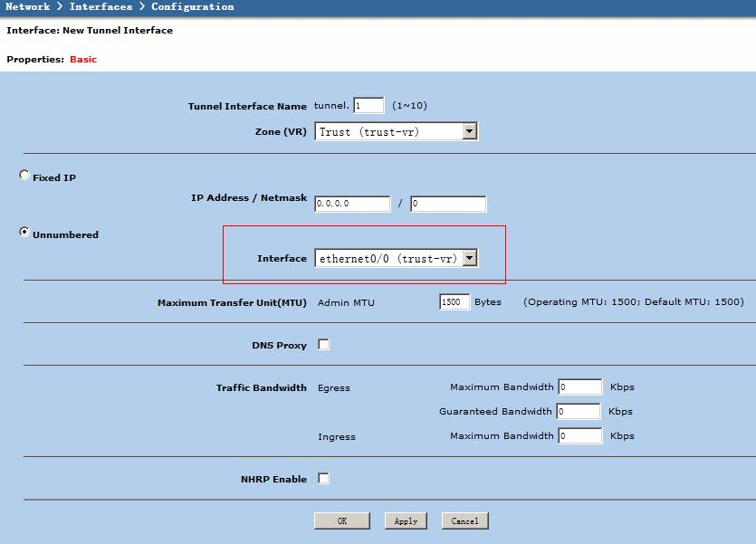Image resolution: width=756 pixels, height=544 pixels.
Task: Click the tunnel interface number field
Action: (368, 106)
